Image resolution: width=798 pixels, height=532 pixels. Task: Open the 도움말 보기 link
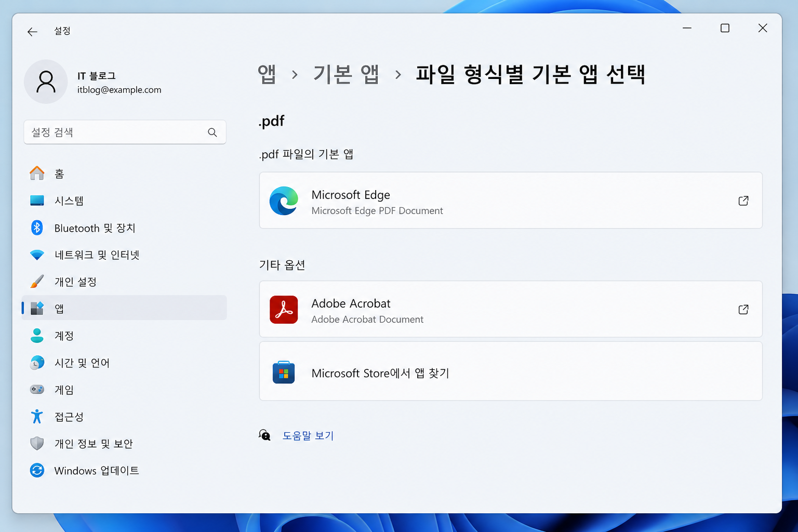[308, 435]
